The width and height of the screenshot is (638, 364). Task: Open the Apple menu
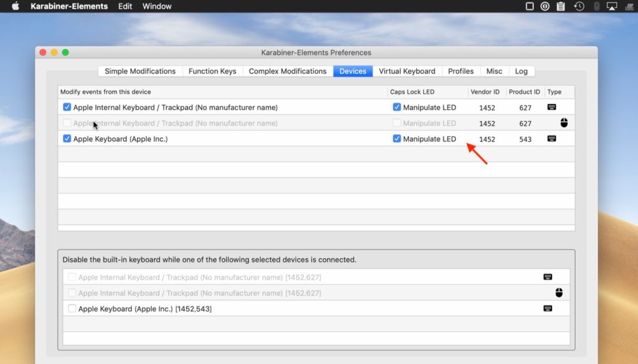(16, 6)
